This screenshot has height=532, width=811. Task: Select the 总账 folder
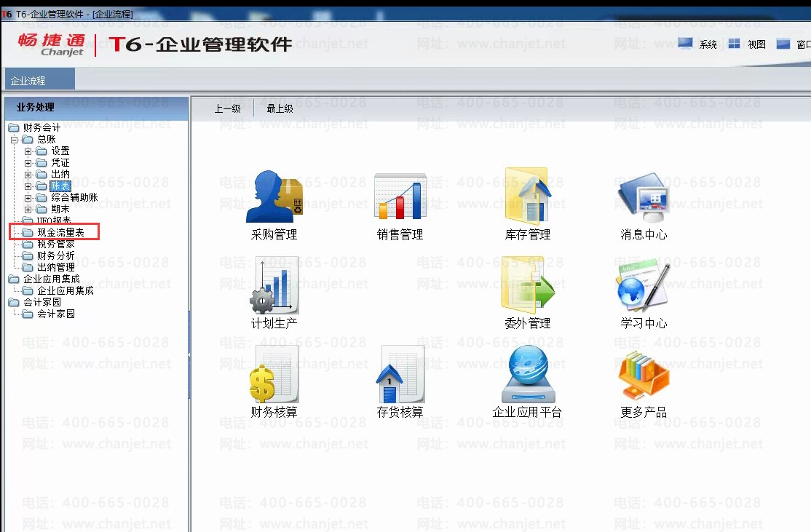(46, 139)
